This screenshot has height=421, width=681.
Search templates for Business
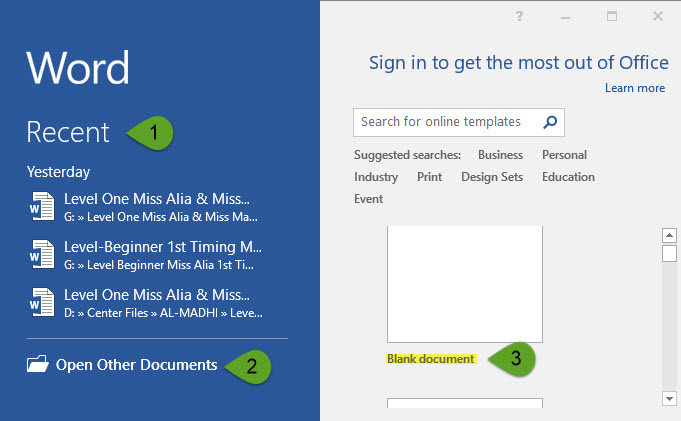coord(500,155)
